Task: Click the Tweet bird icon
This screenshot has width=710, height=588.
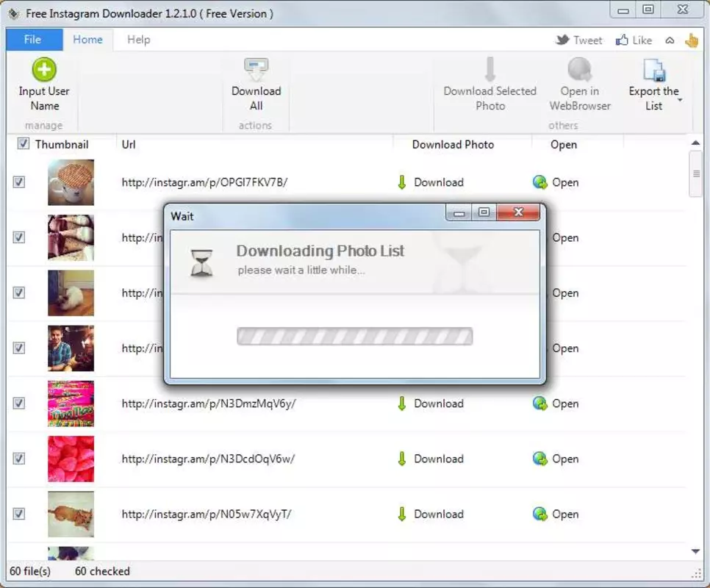Action: click(562, 40)
